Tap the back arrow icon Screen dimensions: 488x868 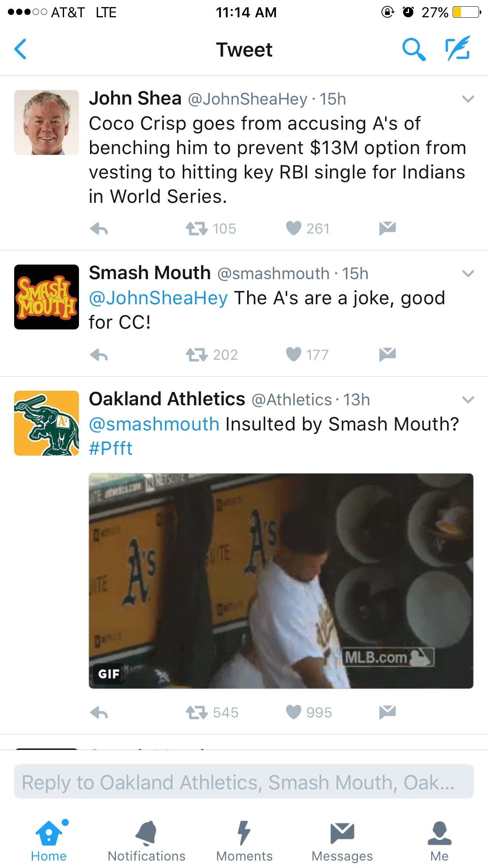pos(20,49)
